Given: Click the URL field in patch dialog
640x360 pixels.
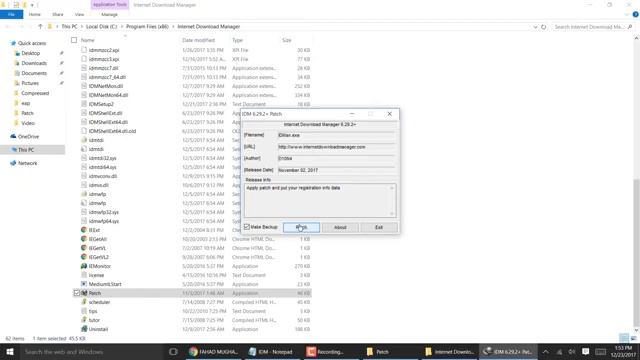Looking at the screenshot, I should [x=336, y=147].
